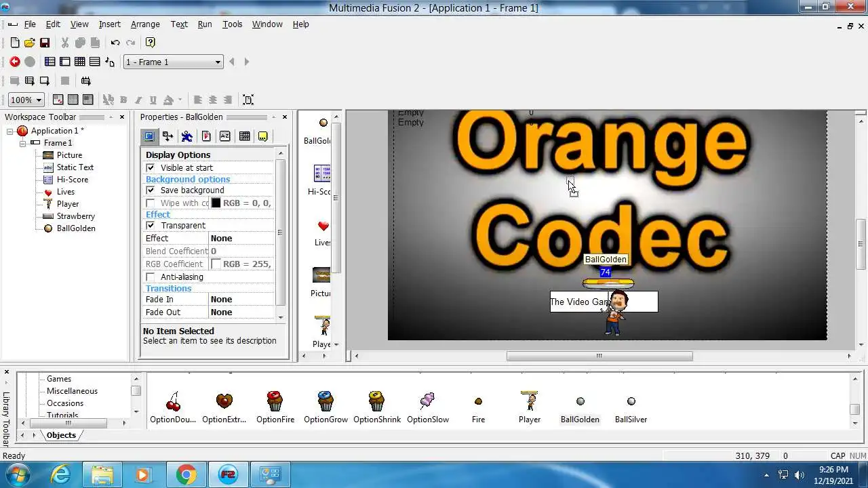
Task: Open the Fade Out value set to None
Action: pyautogui.click(x=241, y=312)
